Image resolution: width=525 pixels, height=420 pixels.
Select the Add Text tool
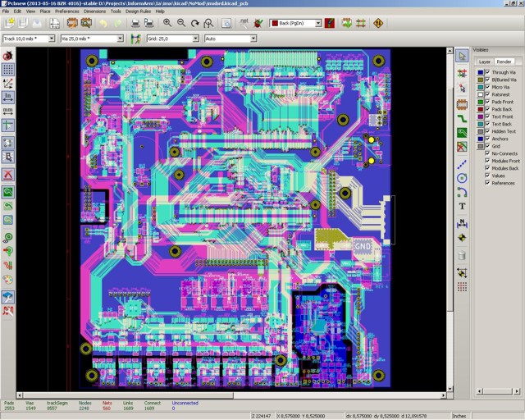point(462,206)
